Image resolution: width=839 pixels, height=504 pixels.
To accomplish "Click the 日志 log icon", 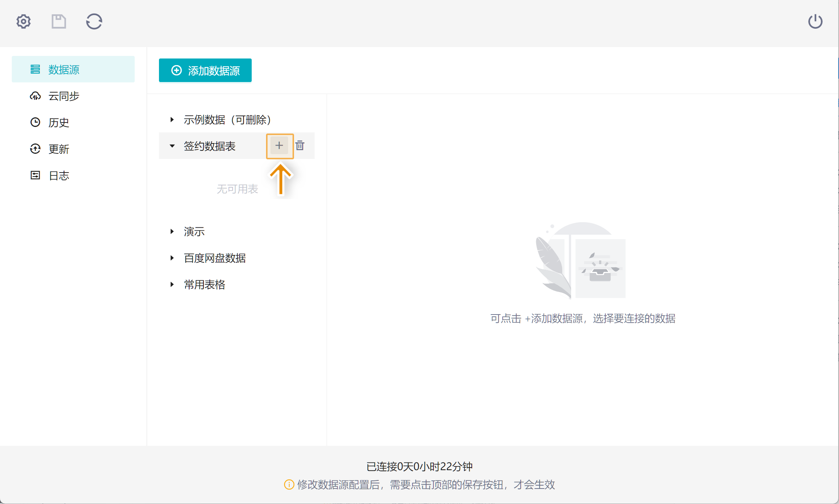I will (x=35, y=175).
